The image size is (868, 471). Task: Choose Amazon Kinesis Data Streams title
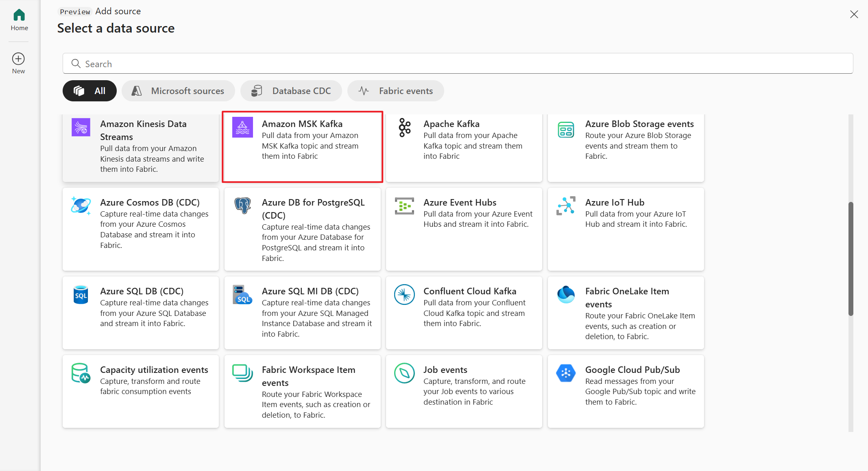coord(144,130)
